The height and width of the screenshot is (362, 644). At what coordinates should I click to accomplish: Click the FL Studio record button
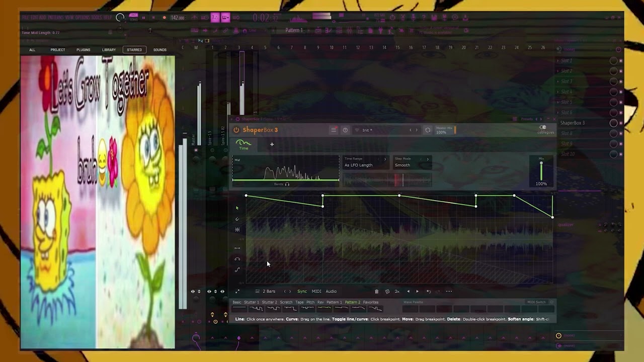pos(164,18)
